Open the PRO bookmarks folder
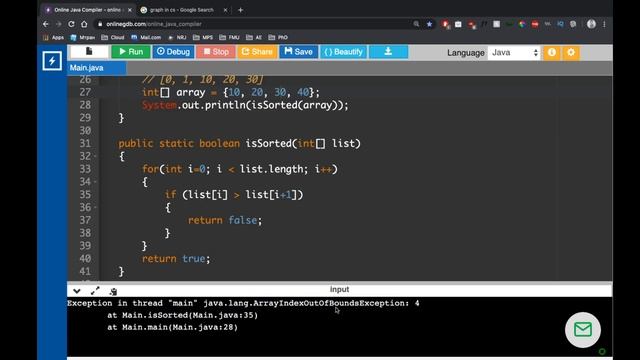The width and height of the screenshot is (640, 360). point(278,37)
